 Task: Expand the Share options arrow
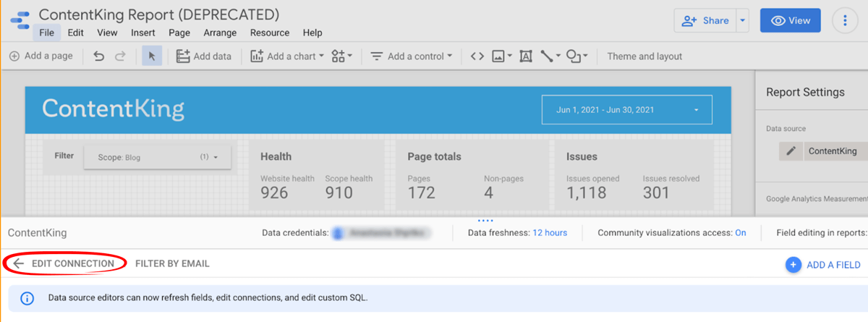coord(742,20)
